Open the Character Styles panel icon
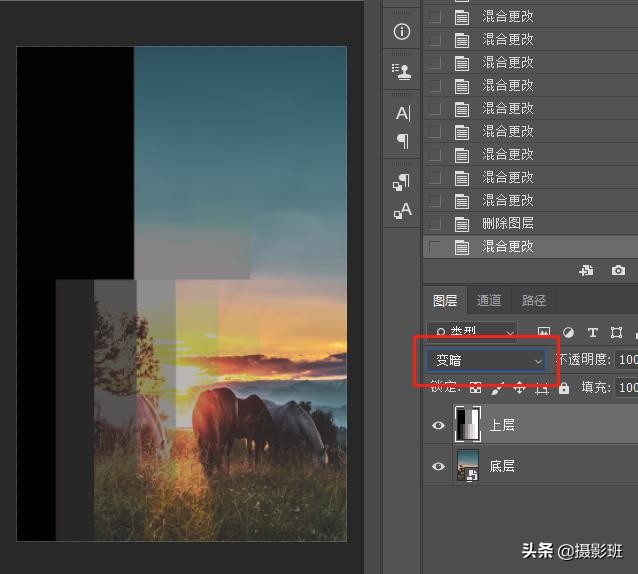The width and height of the screenshot is (638, 574). pyautogui.click(x=402, y=211)
